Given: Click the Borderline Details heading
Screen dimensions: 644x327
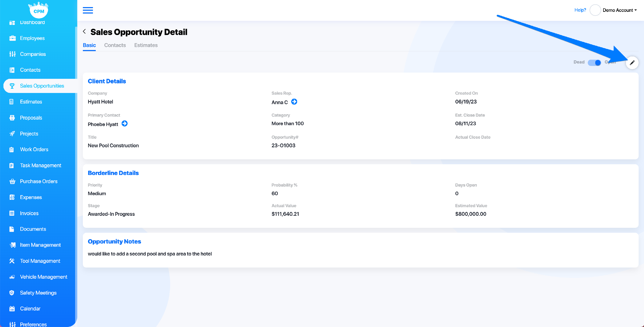Looking at the screenshot, I should point(113,173).
